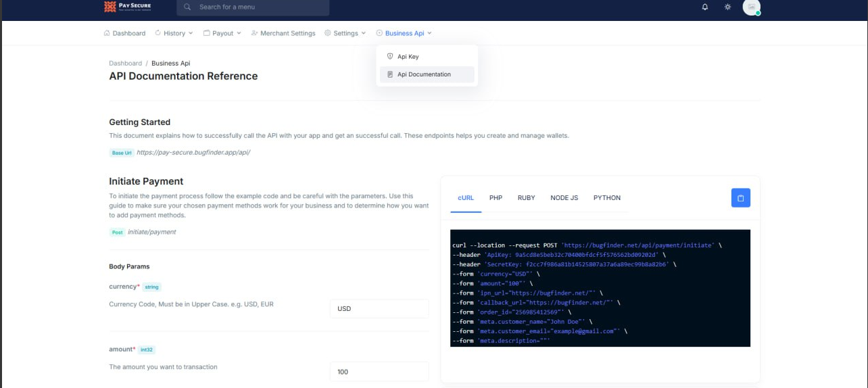Click the Payout icon in the navigation bar
The height and width of the screenshot is (388, 868).
[x=207, y=32]
